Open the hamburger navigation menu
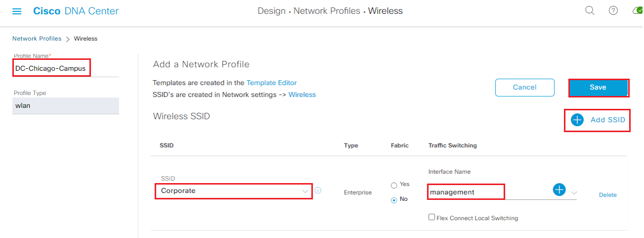 pyautogui.click(x=17, y=11)
